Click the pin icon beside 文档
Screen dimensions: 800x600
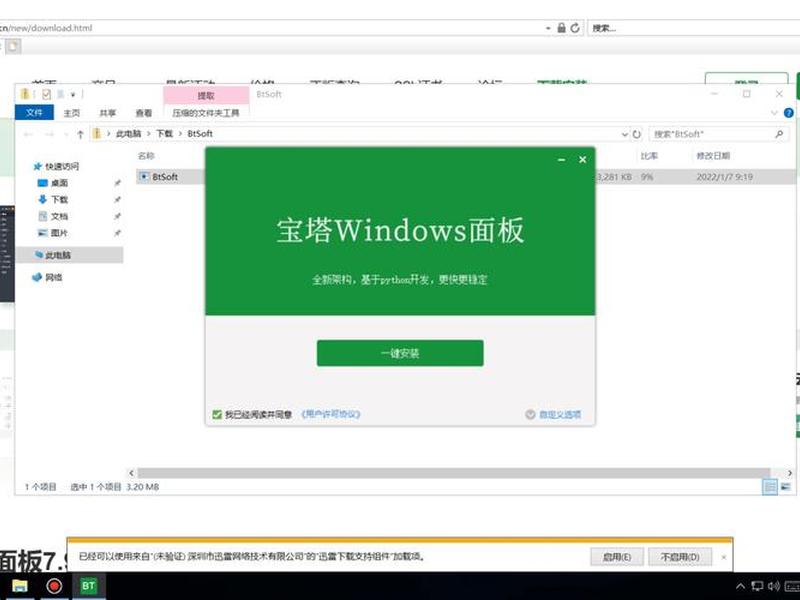[x=117, y=216]
